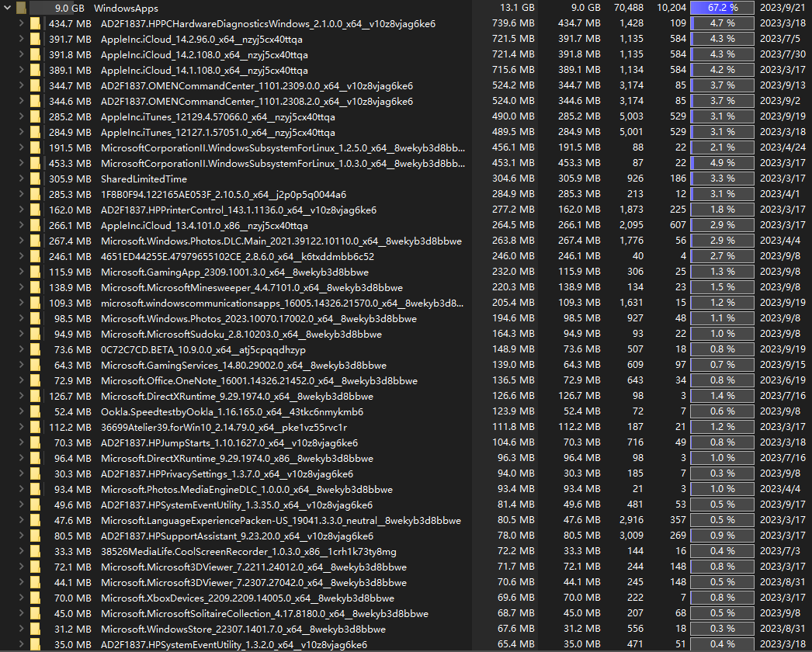Select the HPSystemEventUtility_1.3.35.0 row

pos(406,505)
